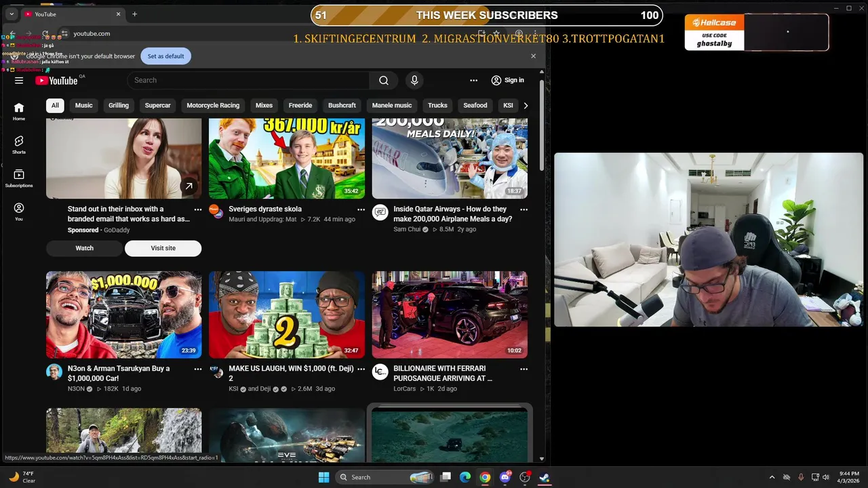Open the $1,000,000 car video thumbnail
Image resolution: width=868 pixels, height=488 pixels.
point(123,314)
